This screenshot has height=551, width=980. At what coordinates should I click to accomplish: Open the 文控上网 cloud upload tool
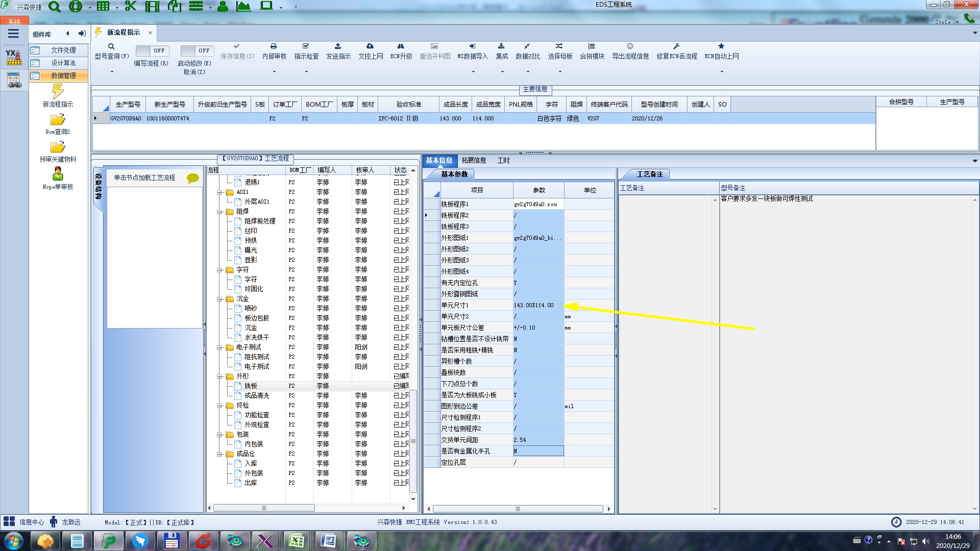(370, 46)
